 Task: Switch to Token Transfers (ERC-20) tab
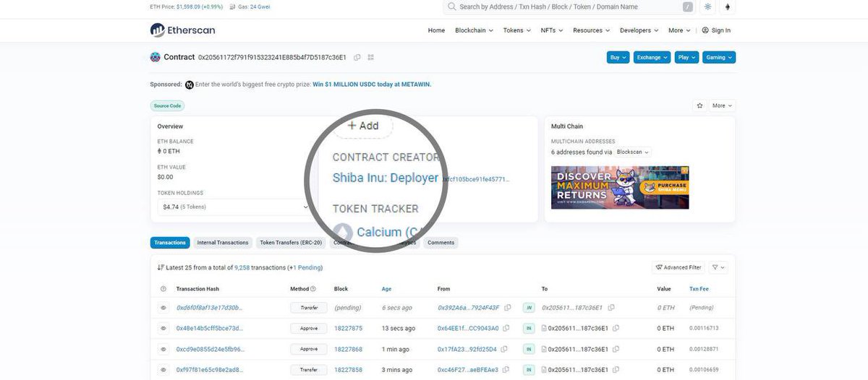[291, 243]
